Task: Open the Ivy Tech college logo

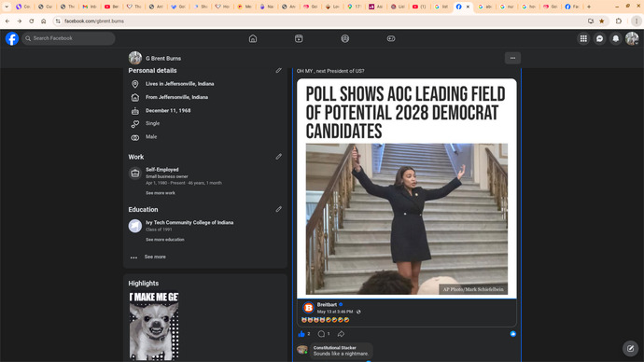Action: (135, 226)
